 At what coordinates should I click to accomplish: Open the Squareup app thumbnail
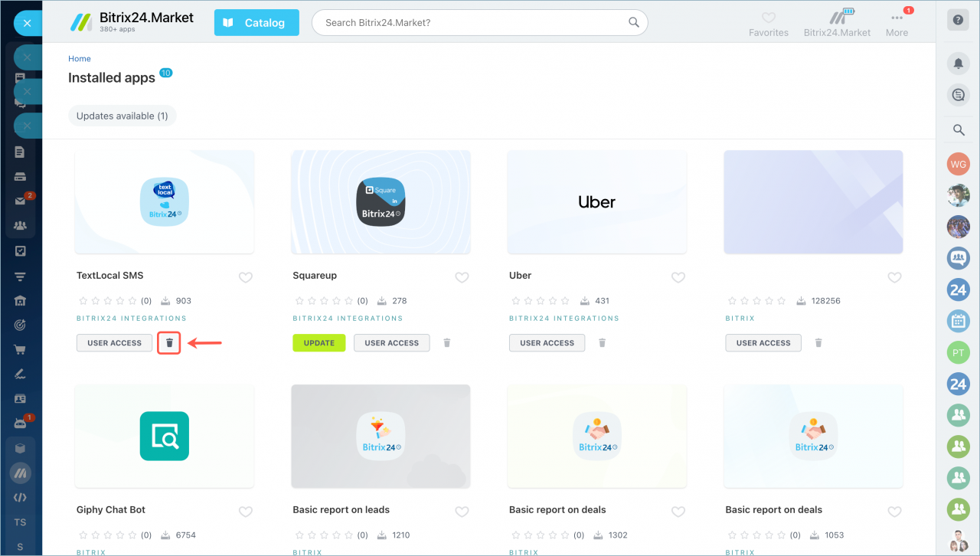(381, 202)
